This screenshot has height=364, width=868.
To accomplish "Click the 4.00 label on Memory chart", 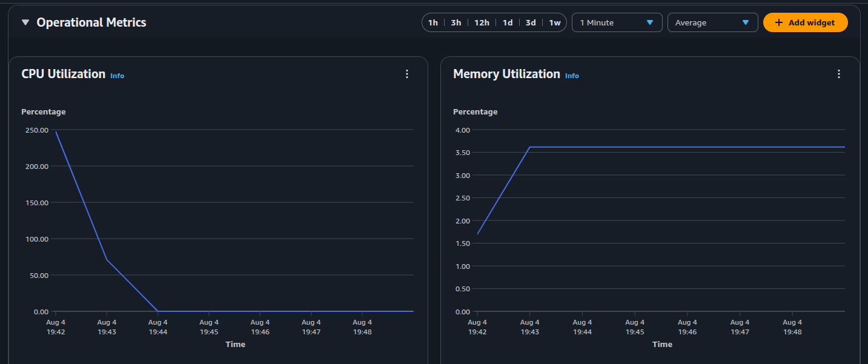I will point(463,130).
